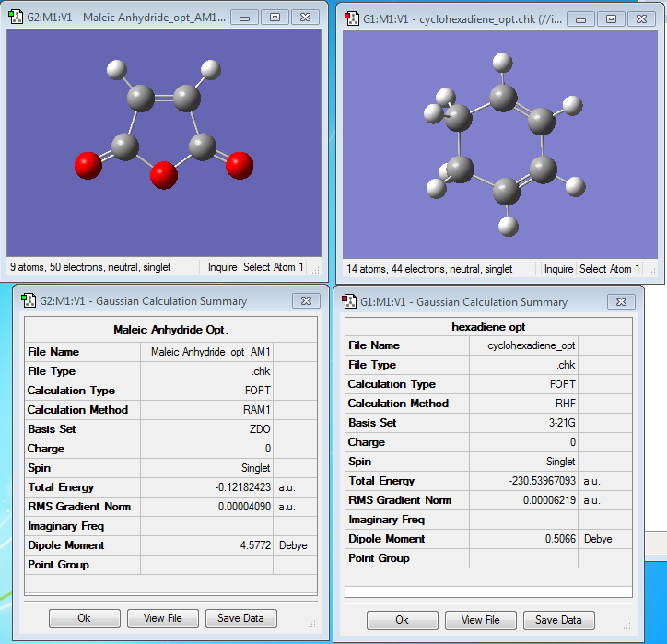Click the basis set value '3-21G'
Viewport: 667px width, 644px height.
pos(562,423)
